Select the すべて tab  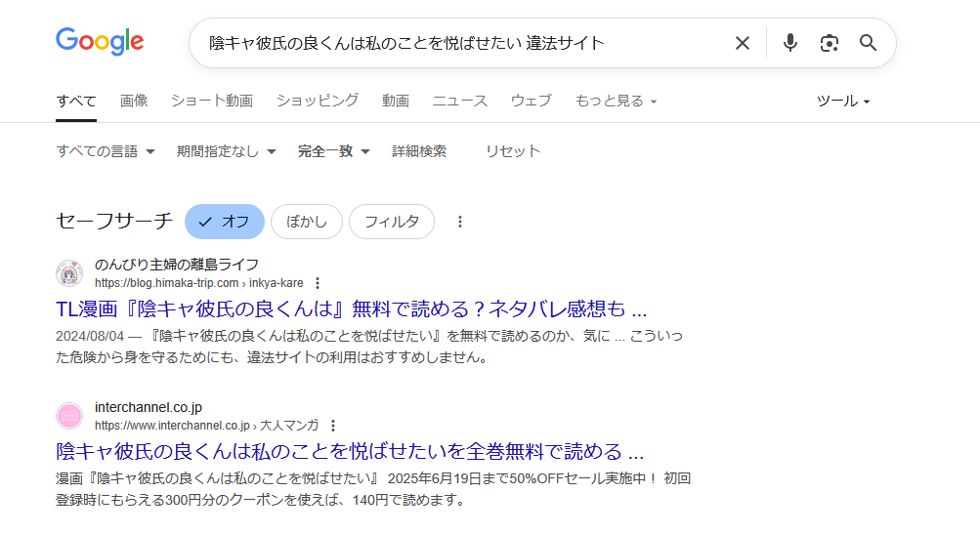76,101
